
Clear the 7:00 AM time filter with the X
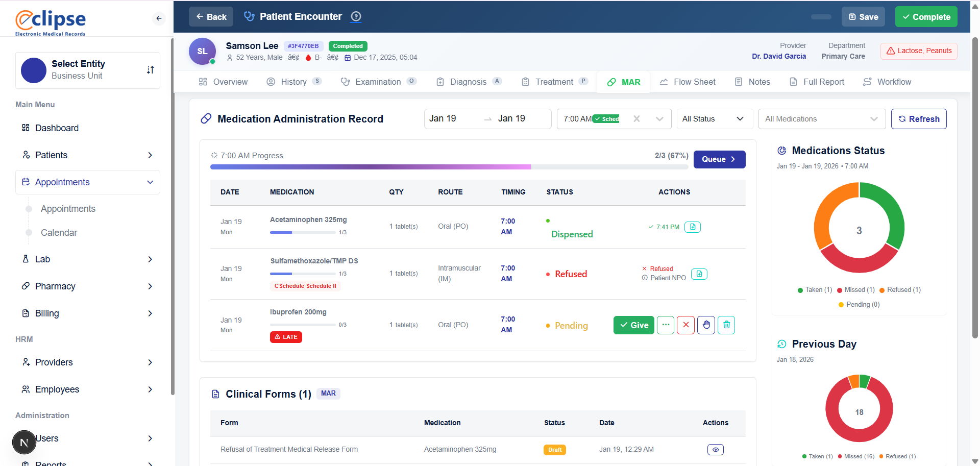click(x=636, y=118)
